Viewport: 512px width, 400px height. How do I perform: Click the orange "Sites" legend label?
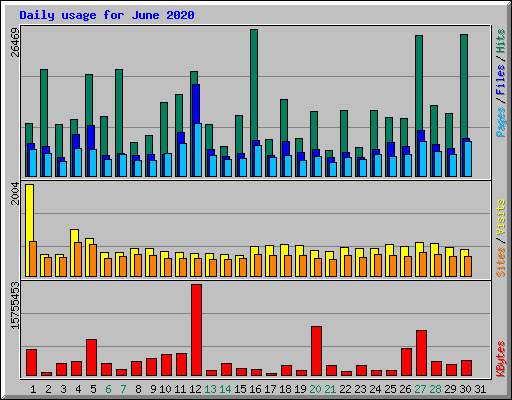click(500, 262)
